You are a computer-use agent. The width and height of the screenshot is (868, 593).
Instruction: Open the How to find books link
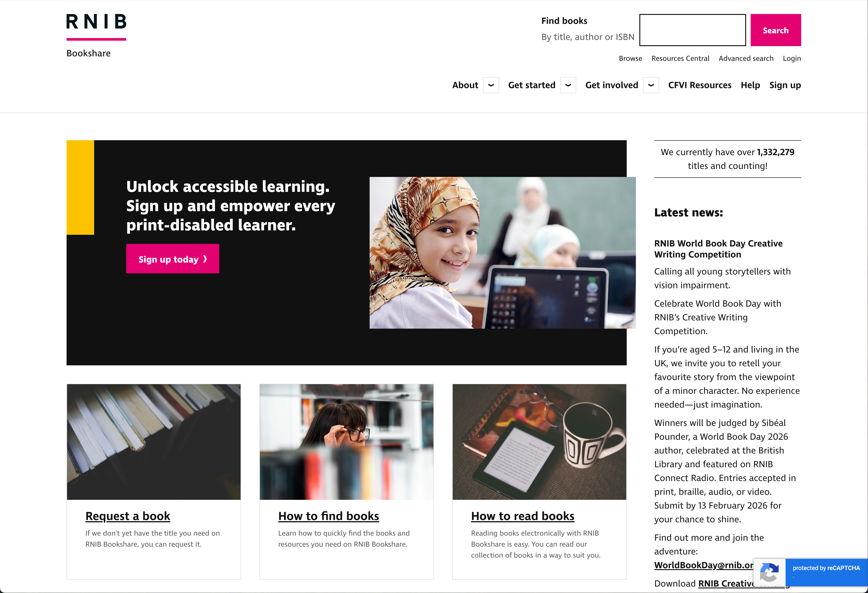tap(329, 516)
